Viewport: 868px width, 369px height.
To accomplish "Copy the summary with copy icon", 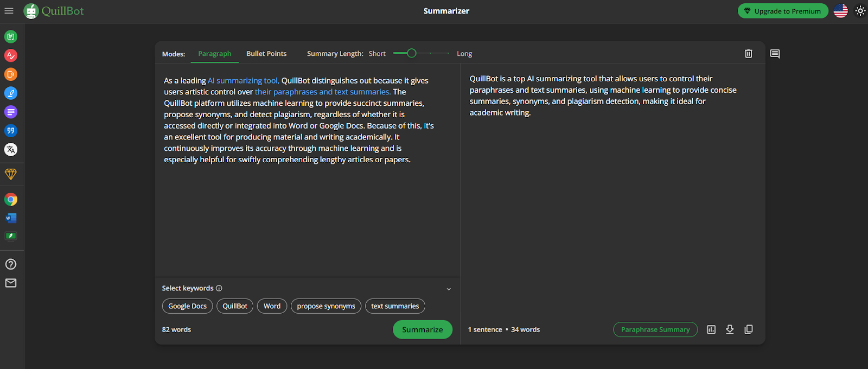I will 749,329.
